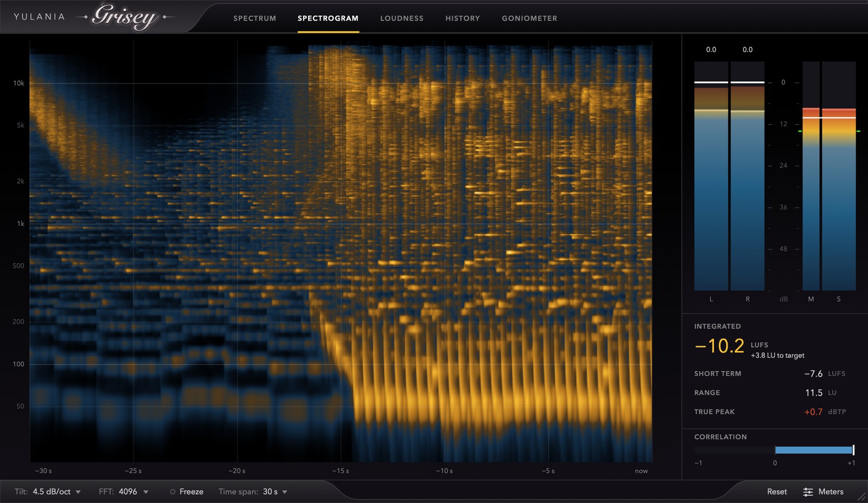Click the 100 frequency axis label
The width and height of the screenshot is (868, 503).
[18, 364]
